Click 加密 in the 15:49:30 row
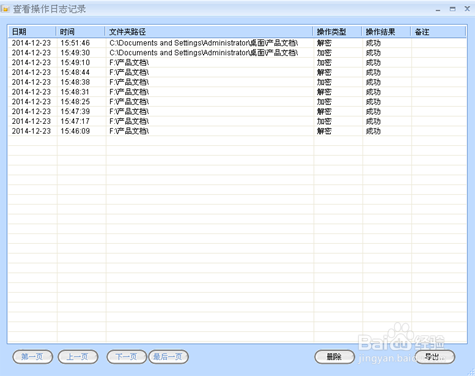The image size is (475, 376). (324, 53)
